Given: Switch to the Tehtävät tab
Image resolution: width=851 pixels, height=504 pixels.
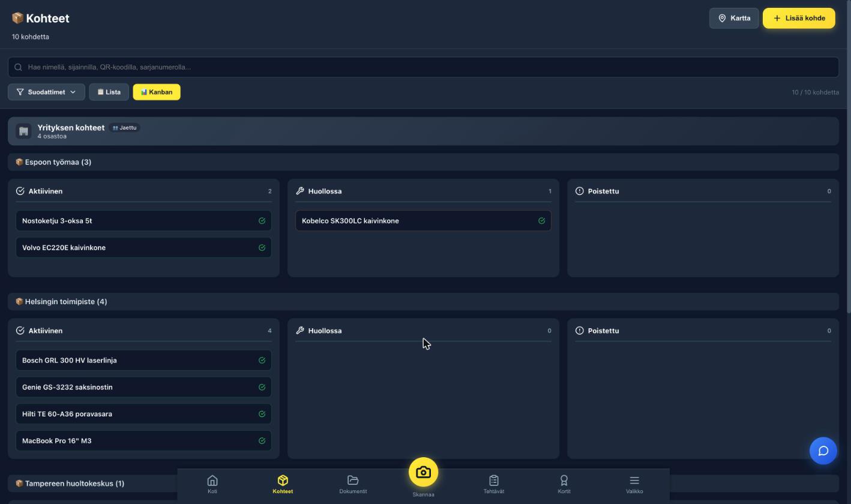Looking at the screenshot, I should (x=494, y=484).
